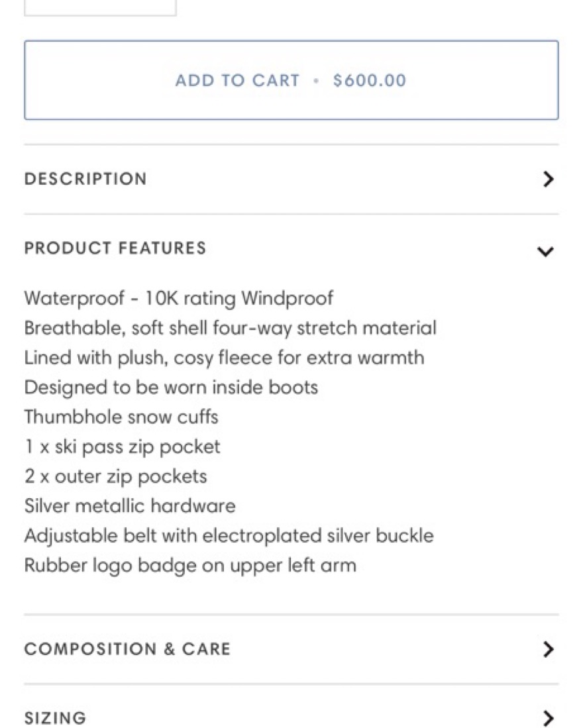This screenshot has height=728, width=583.
Task: Expand Composition & Care using its arrow
Action: click(x=547, y=649)
